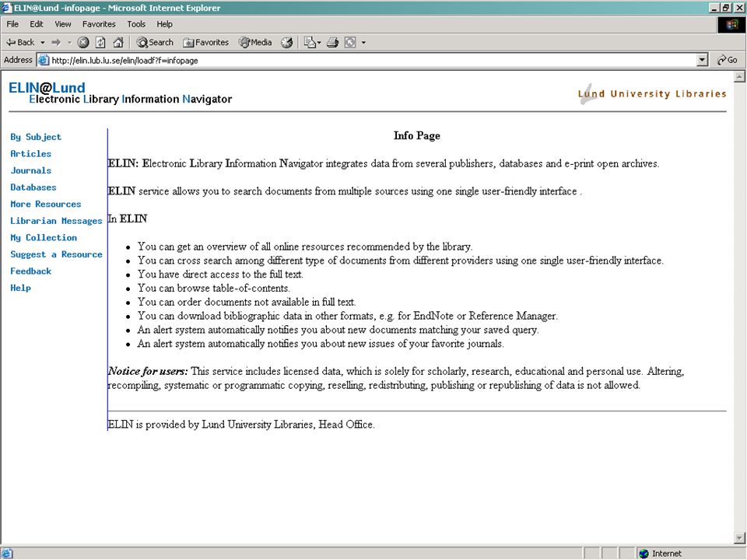This screenshot has width=747, height=560.
Task: Open the More Resources link
Action: coord(46,204)
